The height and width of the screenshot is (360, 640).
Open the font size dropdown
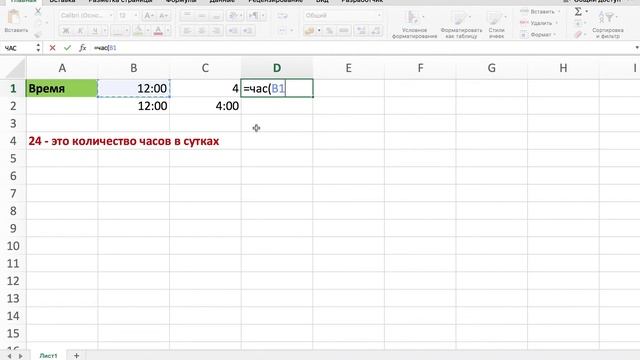136,16
